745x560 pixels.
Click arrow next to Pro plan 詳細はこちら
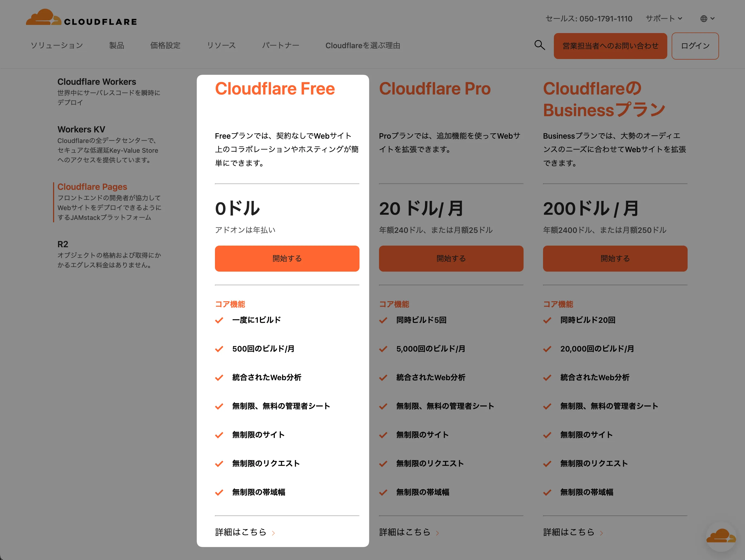437,533
